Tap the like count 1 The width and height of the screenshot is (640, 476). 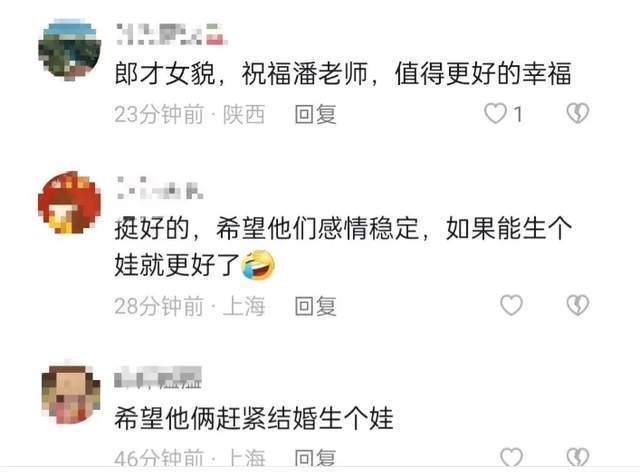pos(518,114)
